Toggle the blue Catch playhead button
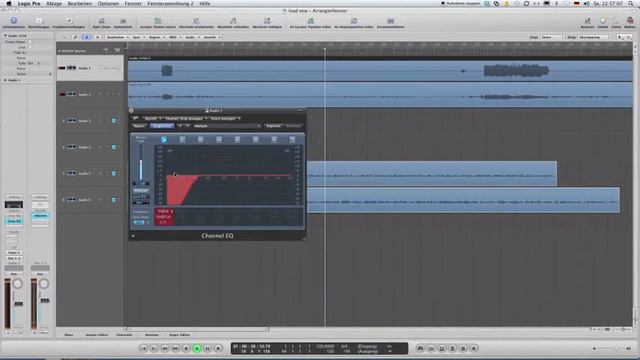This screenshot has height=360, width=640. (x=87, y=37)
